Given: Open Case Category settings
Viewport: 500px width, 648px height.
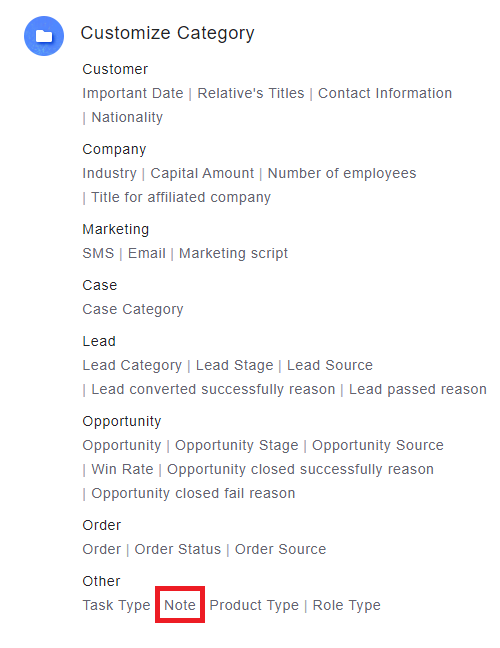Looking at the screenshot, I should (133, 309).
